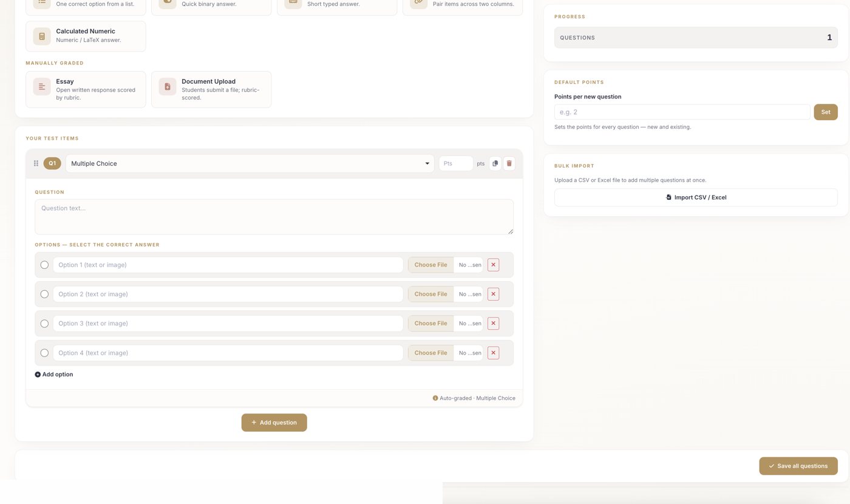Screen dimensions: 850x504
Task: Apply default points with the Set button
Action: coord(826,112)
